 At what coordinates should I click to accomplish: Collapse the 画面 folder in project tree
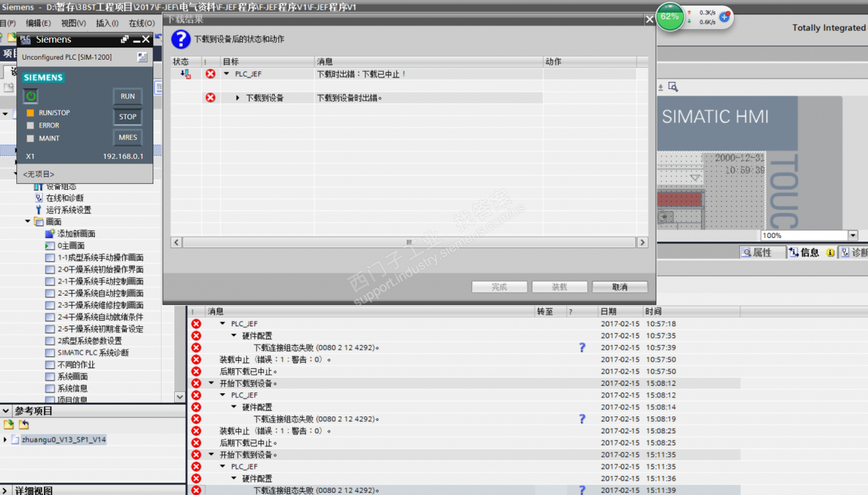pos(28,222)
